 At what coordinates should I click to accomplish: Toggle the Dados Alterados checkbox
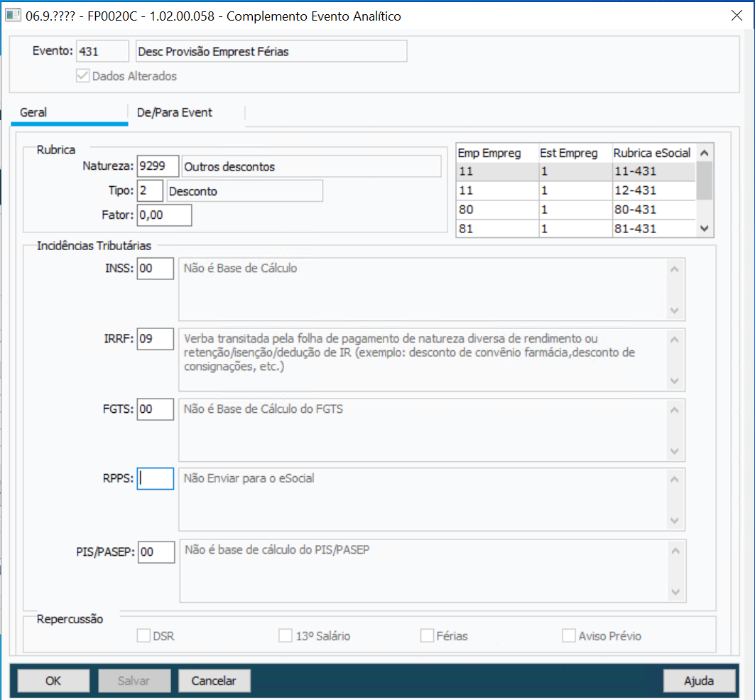83,75
